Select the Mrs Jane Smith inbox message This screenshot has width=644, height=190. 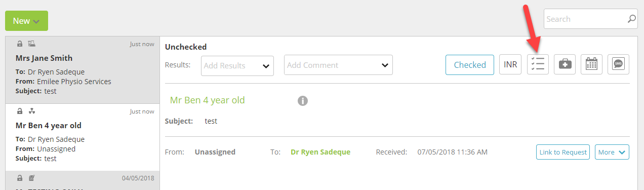[x=83, y=70]
